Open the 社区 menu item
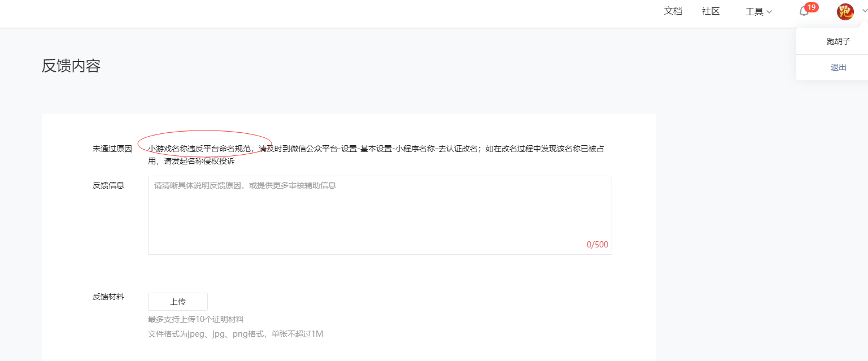 [x=711, y=11]
